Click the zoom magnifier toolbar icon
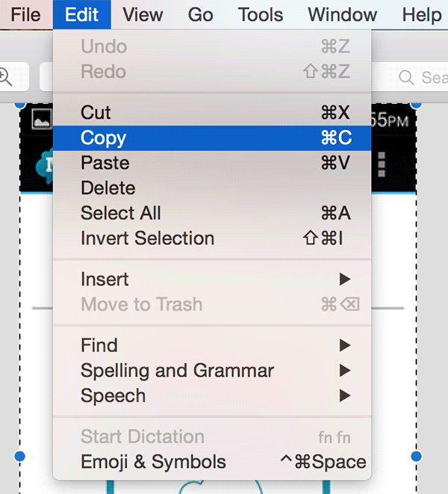The image size is (448, 494). pyautogui.click(x=6, y=76)
